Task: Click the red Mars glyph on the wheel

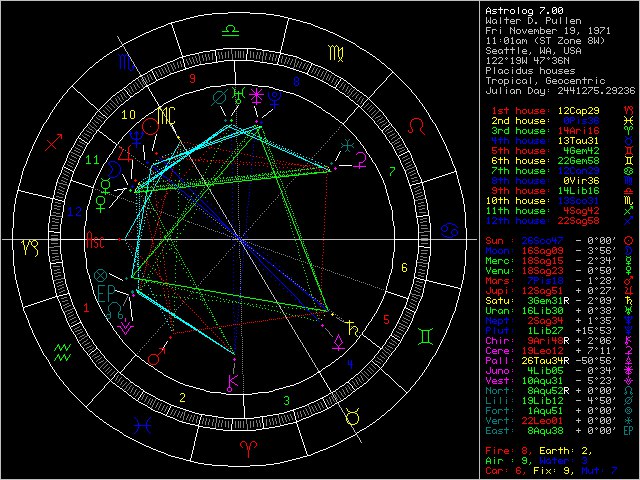Action: coord(157,356)
